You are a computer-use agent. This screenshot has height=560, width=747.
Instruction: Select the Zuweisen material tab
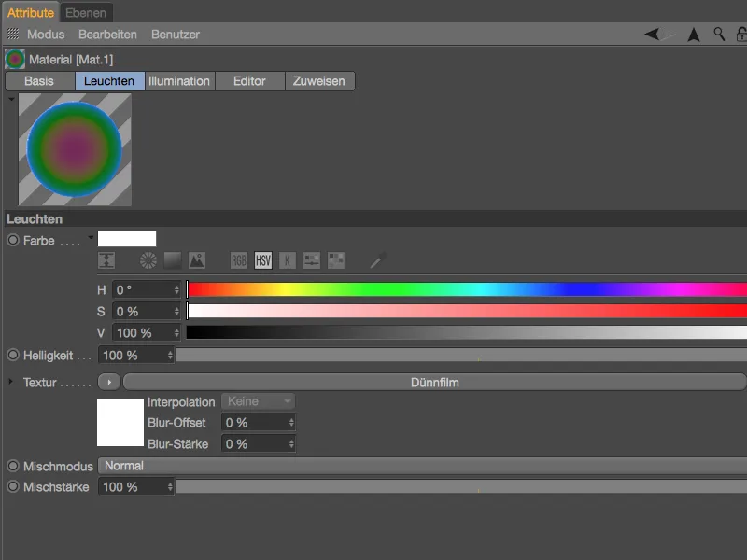pos(319,81)
